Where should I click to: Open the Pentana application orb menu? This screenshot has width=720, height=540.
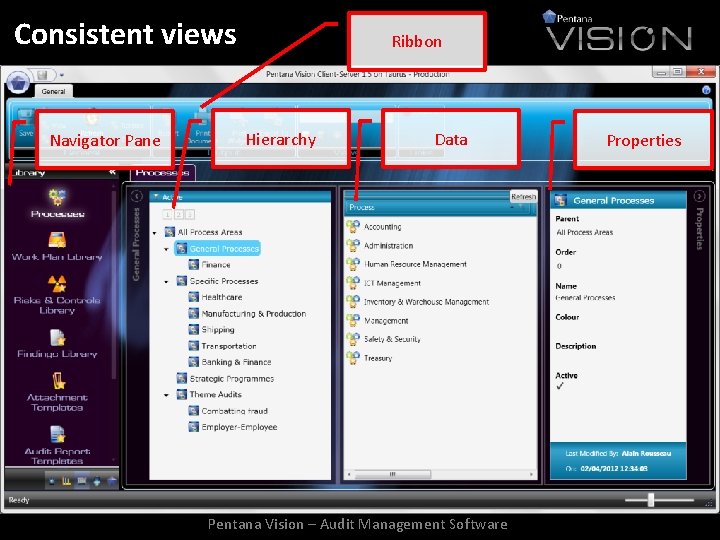pyautogui.click(x=18, y=83)
